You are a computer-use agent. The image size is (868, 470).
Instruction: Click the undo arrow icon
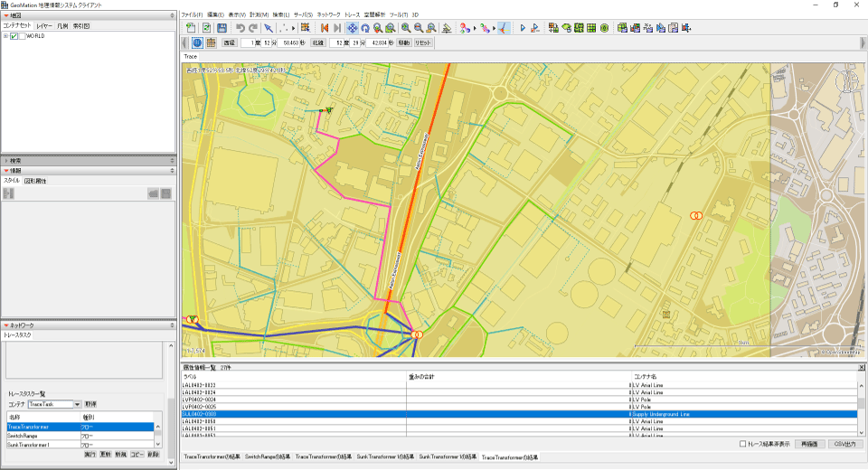click(x=240, y=28)
